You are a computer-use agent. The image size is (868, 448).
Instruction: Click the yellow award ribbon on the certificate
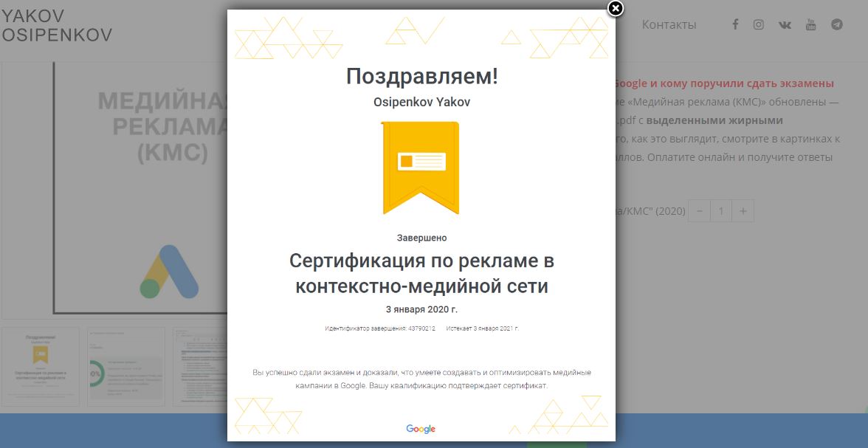[420, 166]
